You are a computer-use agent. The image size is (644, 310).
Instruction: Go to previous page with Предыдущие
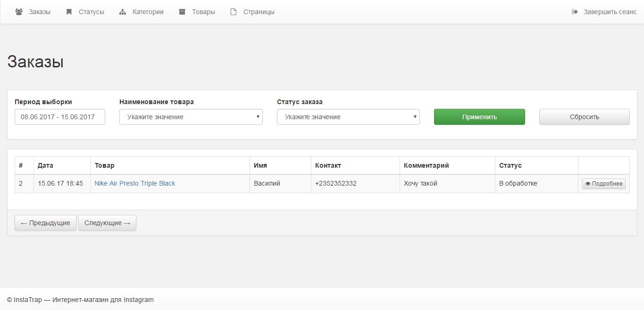point(45,223)
